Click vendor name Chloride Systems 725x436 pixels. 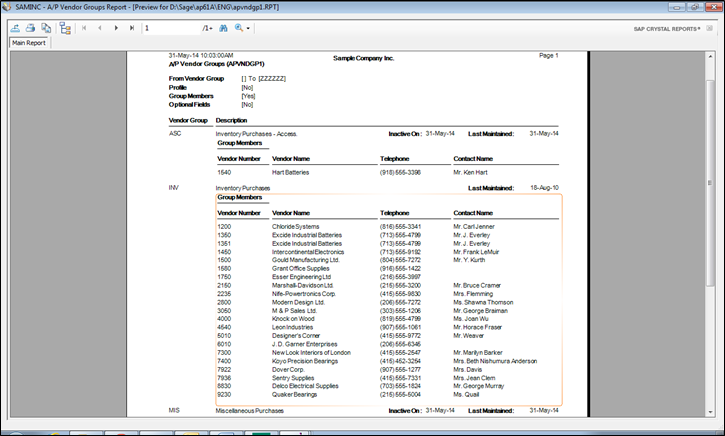[295, 227]
